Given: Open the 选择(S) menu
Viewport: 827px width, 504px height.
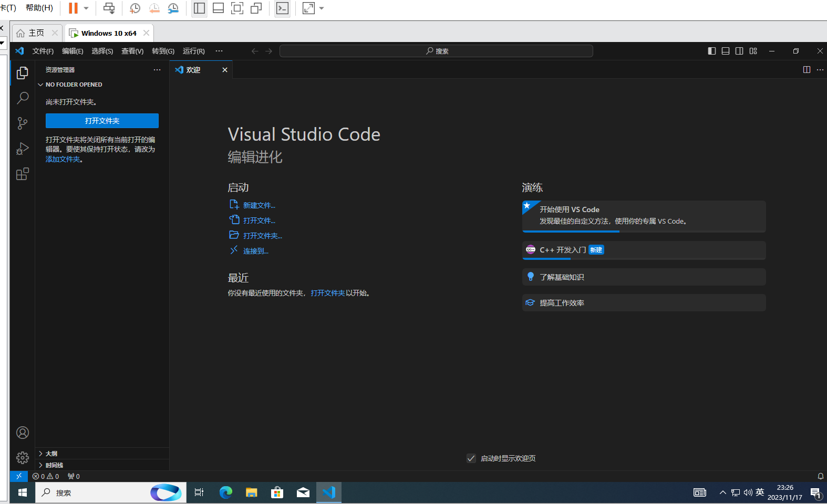Looking at the screenshot, I should (102, 51).
